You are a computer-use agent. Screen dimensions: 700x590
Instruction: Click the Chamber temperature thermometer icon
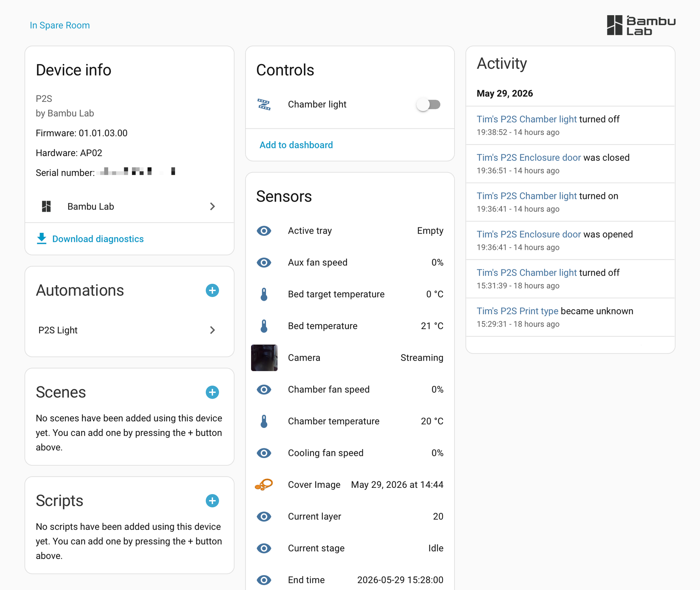click(x=264, y=421)
